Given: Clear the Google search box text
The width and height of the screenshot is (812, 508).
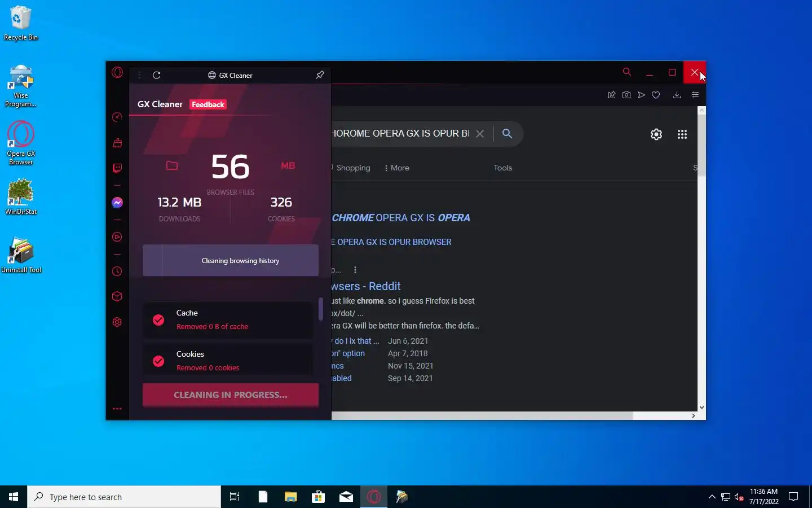Looking at the screenshot, I should (x=480, y=134).
